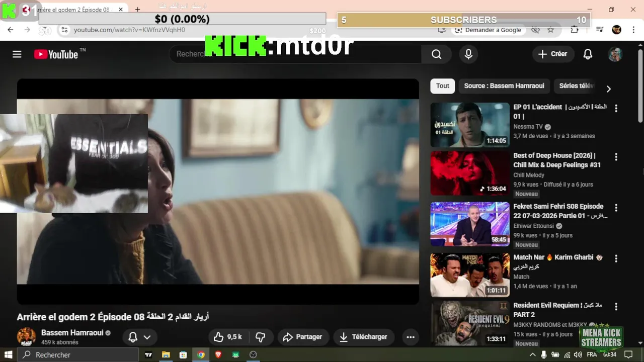Open the Windows Start menu
The height and width of the screenshot is (362, 644).
tap(9, 354)
